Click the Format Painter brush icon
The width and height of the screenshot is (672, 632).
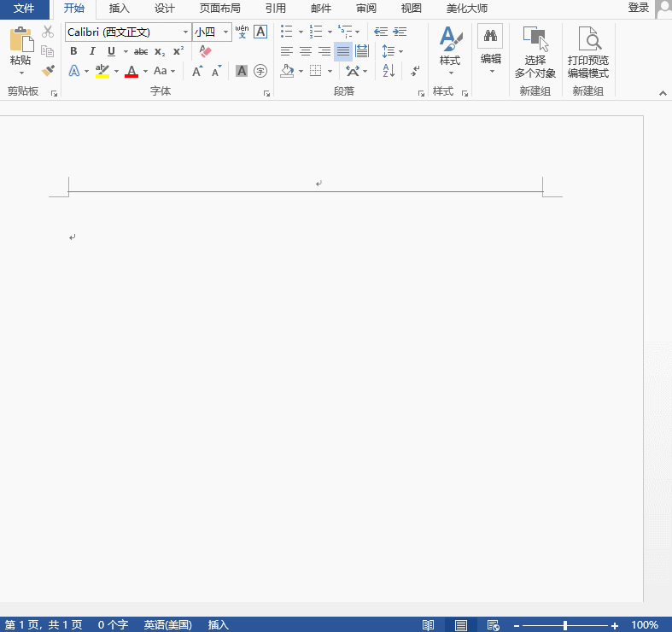point(48,71)
